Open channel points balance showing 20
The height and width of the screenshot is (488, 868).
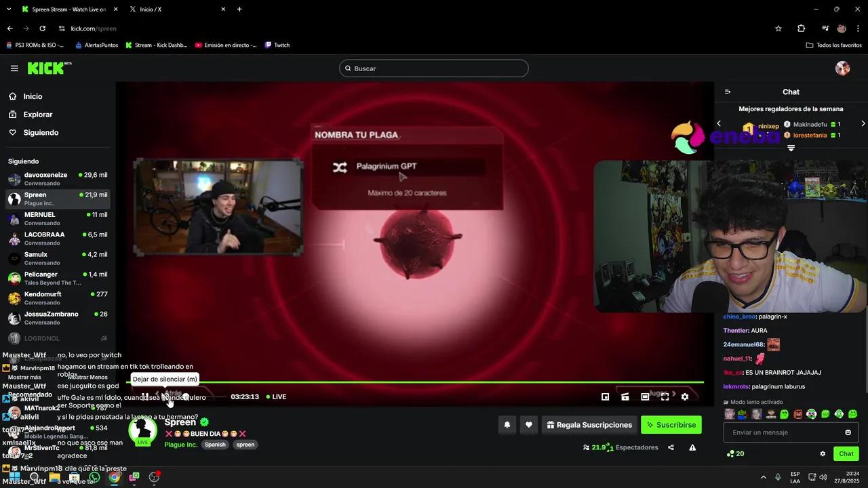point(735,454)
